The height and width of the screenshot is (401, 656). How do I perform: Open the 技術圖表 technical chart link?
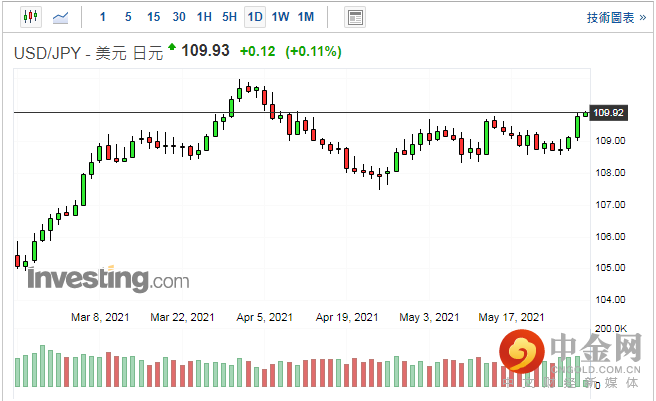[x=616, y=18]
